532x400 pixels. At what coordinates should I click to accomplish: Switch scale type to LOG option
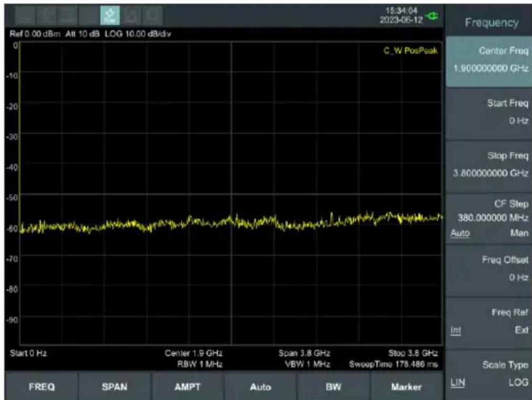pyautogui.click(x=518, y=382)
